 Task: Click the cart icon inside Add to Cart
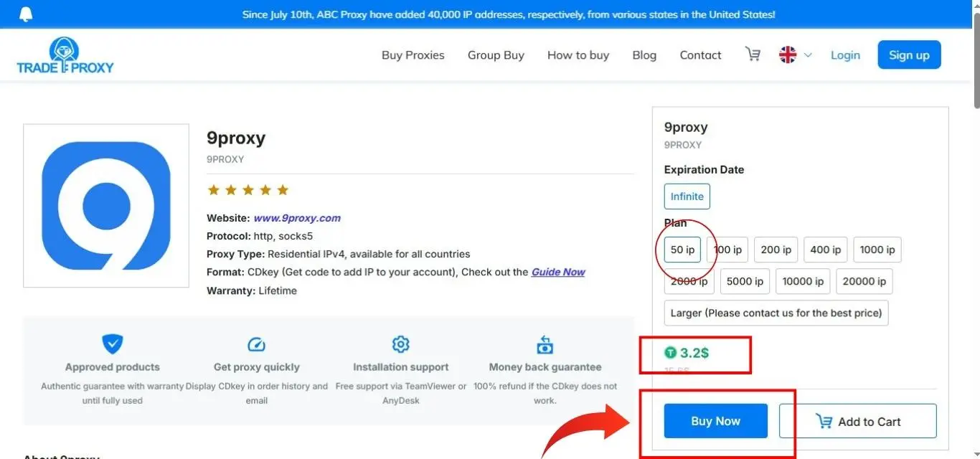click(x=823, y=421)
